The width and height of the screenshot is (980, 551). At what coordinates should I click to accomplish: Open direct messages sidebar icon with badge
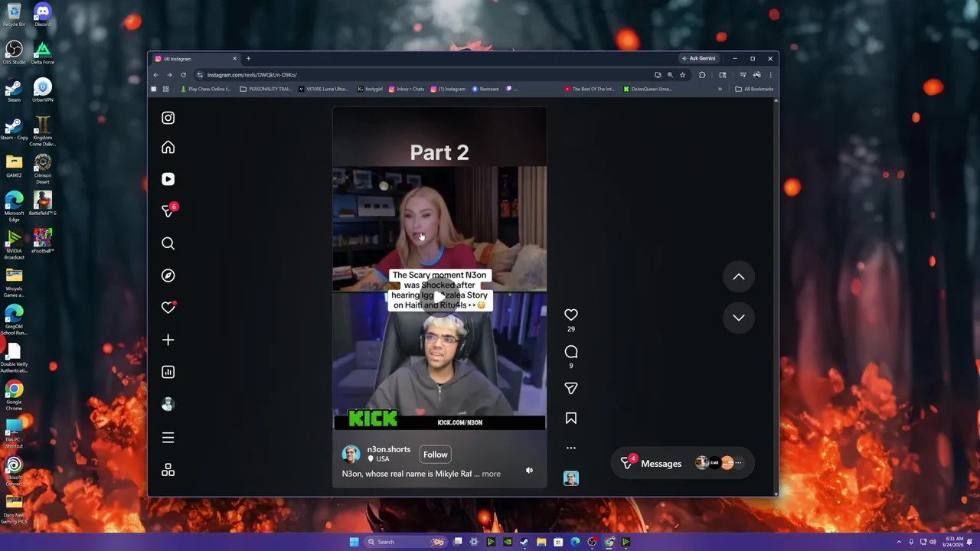point(168,210)
